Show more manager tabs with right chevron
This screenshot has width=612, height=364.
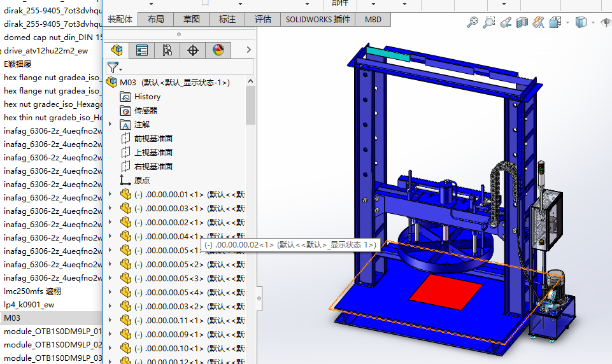point(248,50)
